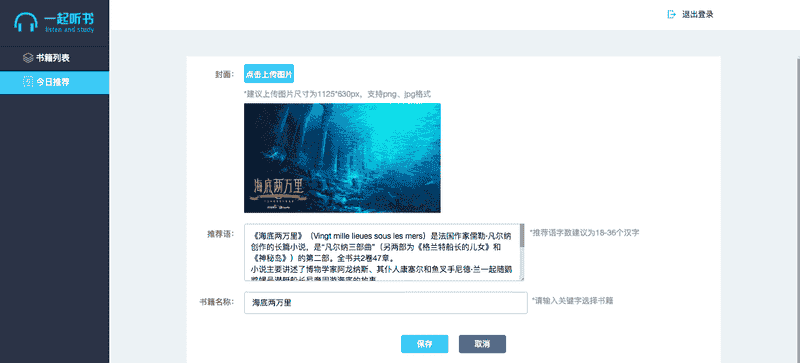Click the 封面 label
This screenshot has height=363, width=800.
[224, 75]
